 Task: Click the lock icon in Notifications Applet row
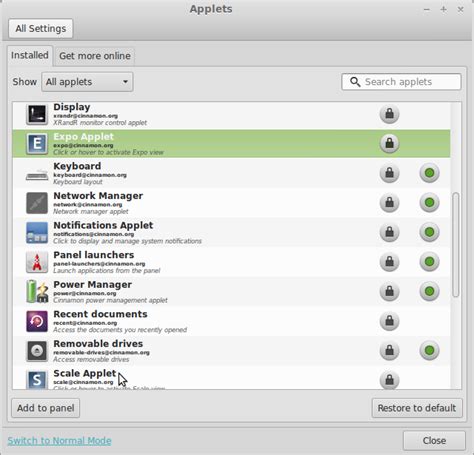tap(389, 232)
